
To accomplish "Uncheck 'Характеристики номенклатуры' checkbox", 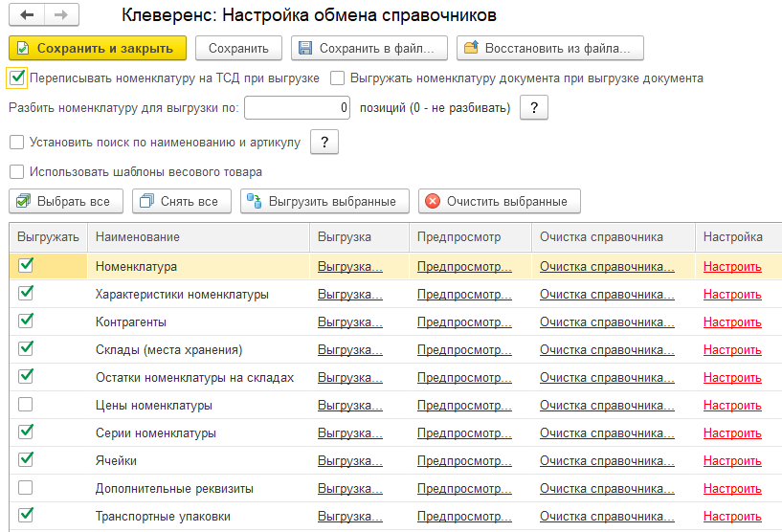I will coord(26,294).
